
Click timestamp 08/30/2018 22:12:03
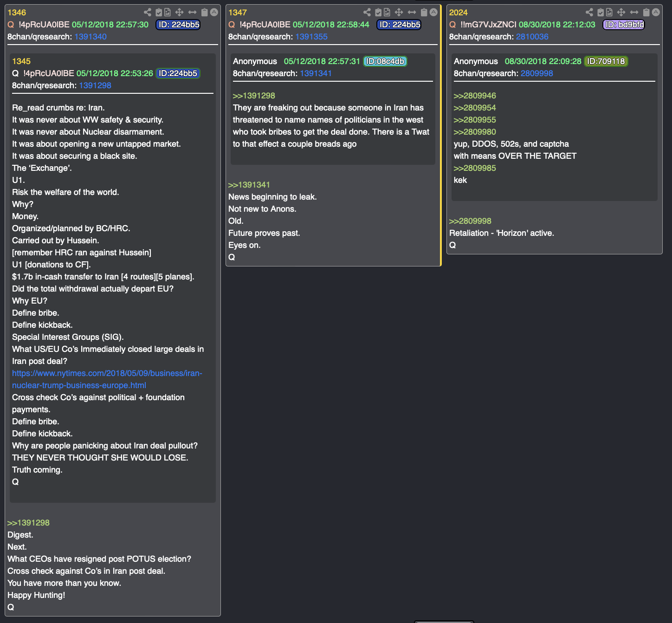pos(557,25)
